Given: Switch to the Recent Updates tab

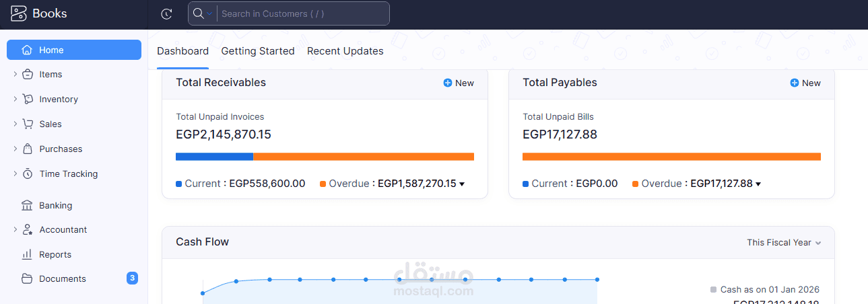Looking at the screenshot, I should pos(345,51).
